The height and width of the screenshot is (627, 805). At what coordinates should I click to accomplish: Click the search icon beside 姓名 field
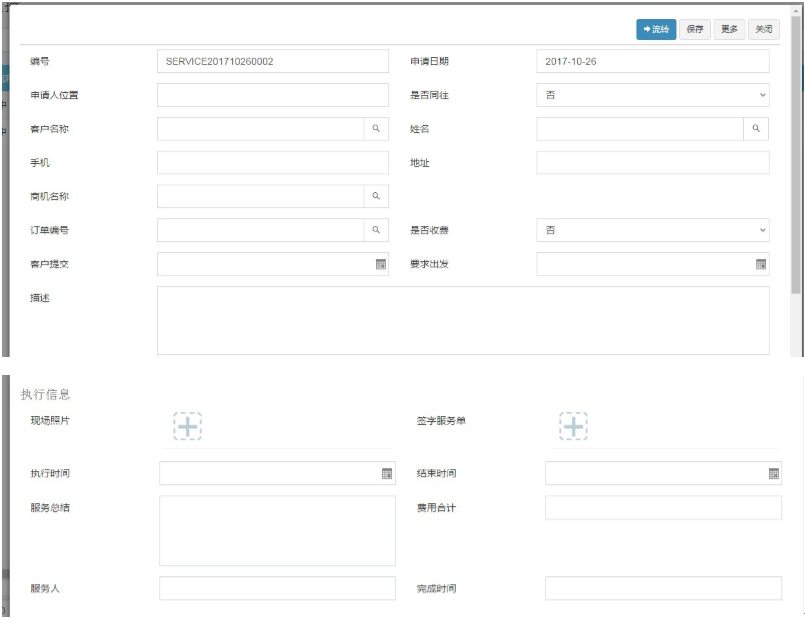coord(756,129)
